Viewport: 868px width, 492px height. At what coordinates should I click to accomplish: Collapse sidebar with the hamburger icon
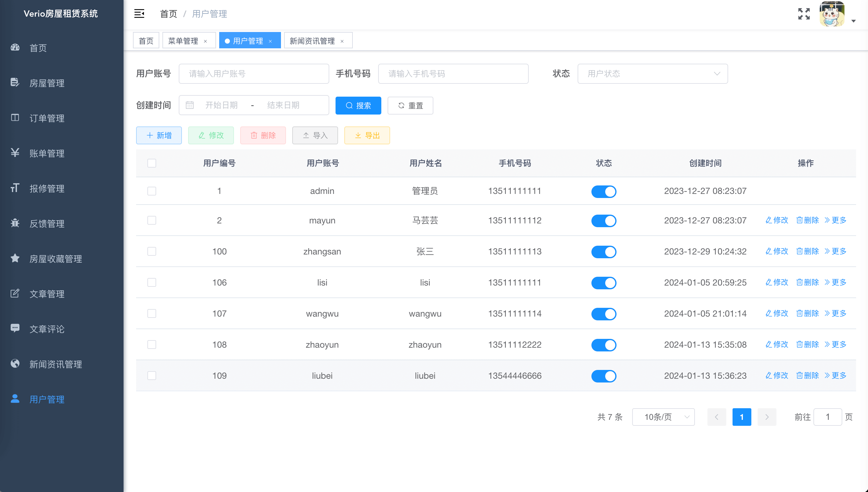click(139, 14)
